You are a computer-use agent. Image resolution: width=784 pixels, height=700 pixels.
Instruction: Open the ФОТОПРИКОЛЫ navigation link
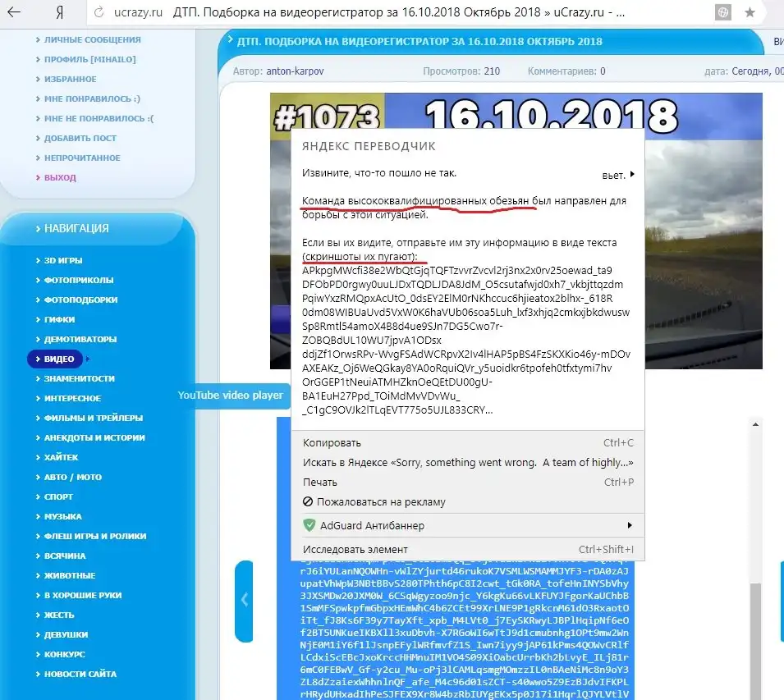[x=79, y=280]
